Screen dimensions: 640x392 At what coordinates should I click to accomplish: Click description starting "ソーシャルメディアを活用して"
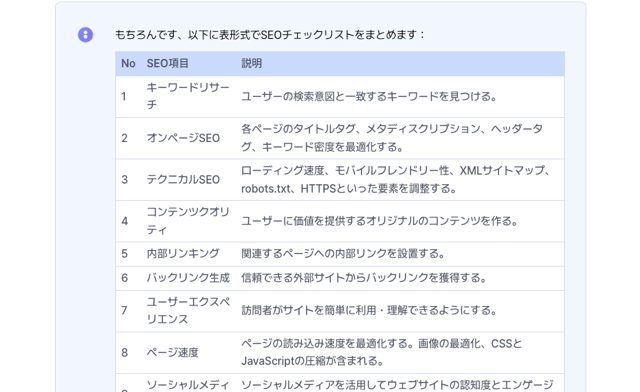click(397, 385)
